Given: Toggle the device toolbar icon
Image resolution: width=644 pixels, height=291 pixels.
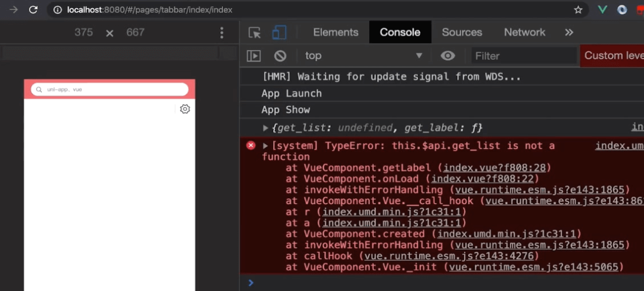Looking at the screenshot, I should pyautogui.click(x=279, y=32).
